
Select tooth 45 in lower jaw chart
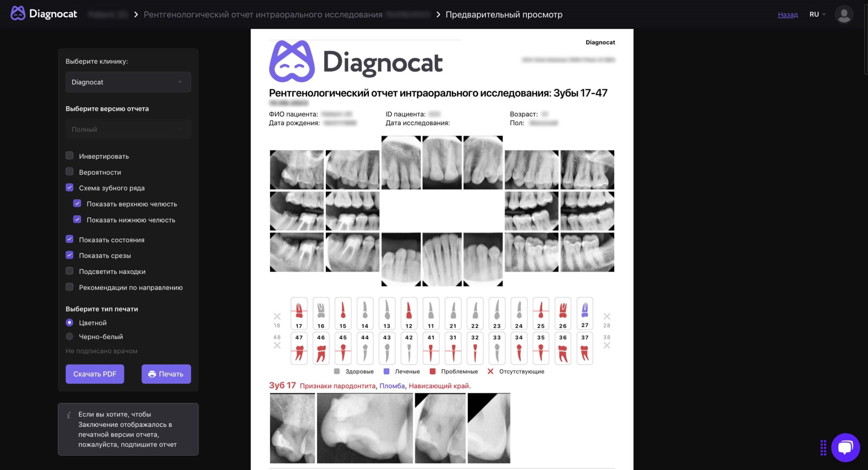click(343, 348)
